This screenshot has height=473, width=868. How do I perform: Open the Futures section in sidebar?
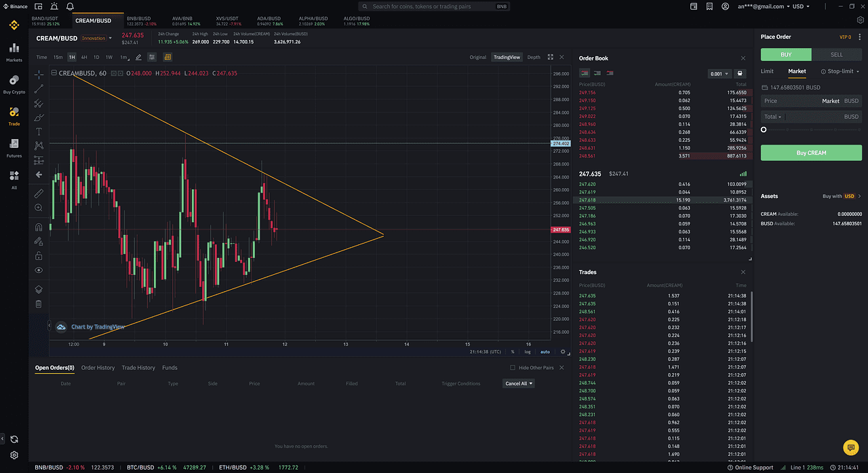click(14, 147)
